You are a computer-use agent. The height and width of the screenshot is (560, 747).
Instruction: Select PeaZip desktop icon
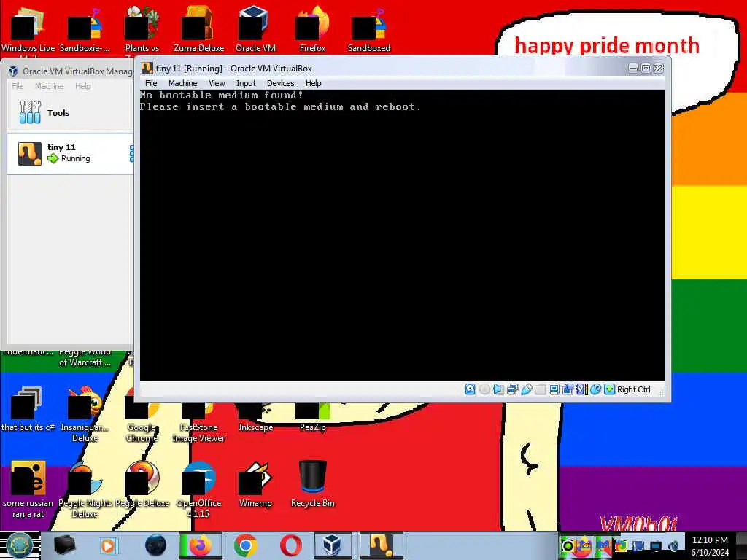coord(312,418)
